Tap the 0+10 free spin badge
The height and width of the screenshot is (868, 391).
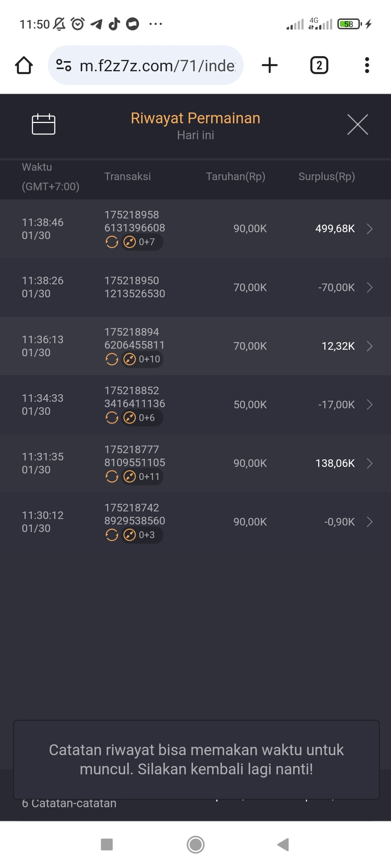point(142,359)
